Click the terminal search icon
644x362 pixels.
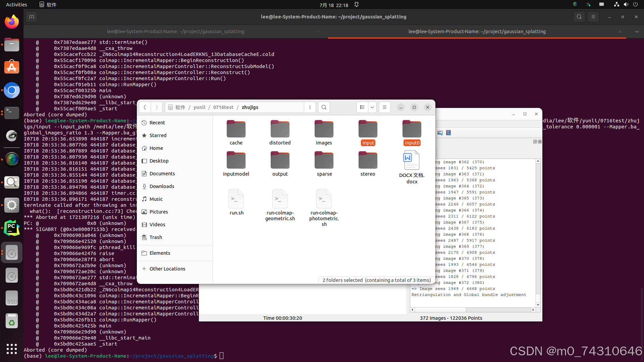[579, 17]
